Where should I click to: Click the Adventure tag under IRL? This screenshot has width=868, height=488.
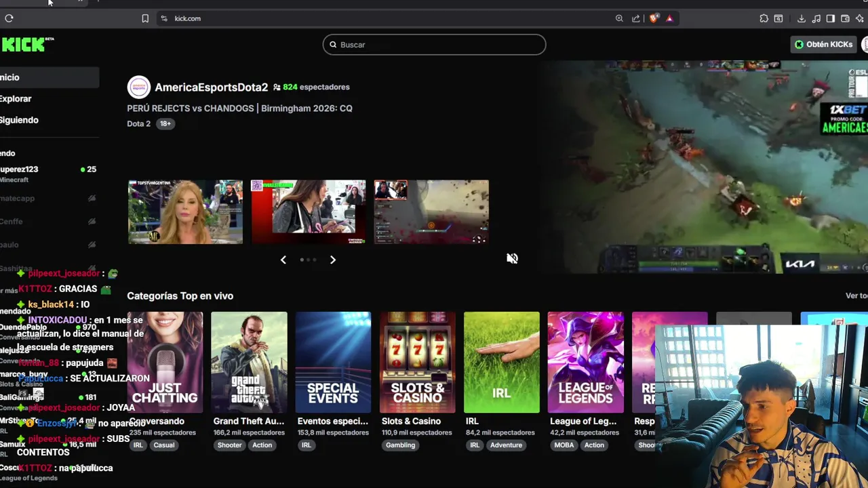[506, 445]
